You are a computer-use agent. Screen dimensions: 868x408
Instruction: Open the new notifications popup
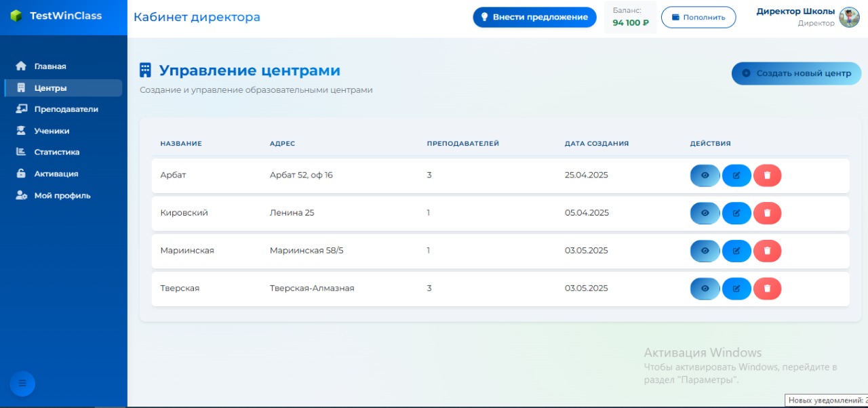[826, 400]
